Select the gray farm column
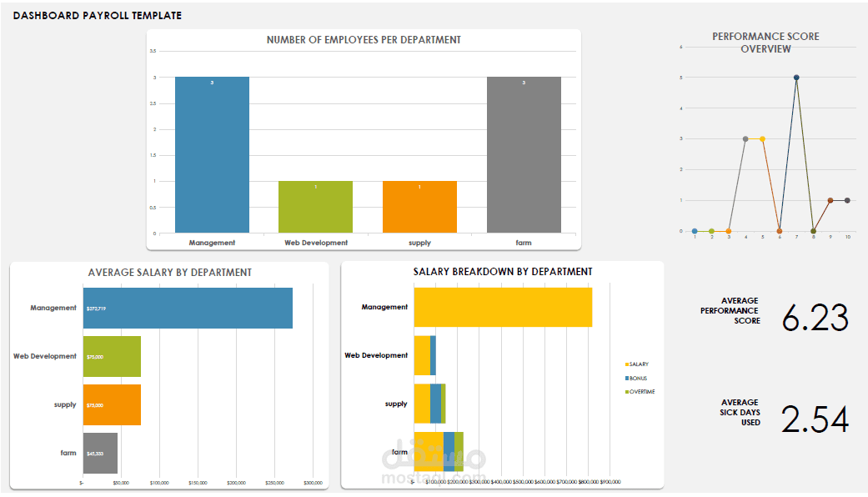This screenshot has height=497, width=868. pyautogui.click(x=524, y=154)
